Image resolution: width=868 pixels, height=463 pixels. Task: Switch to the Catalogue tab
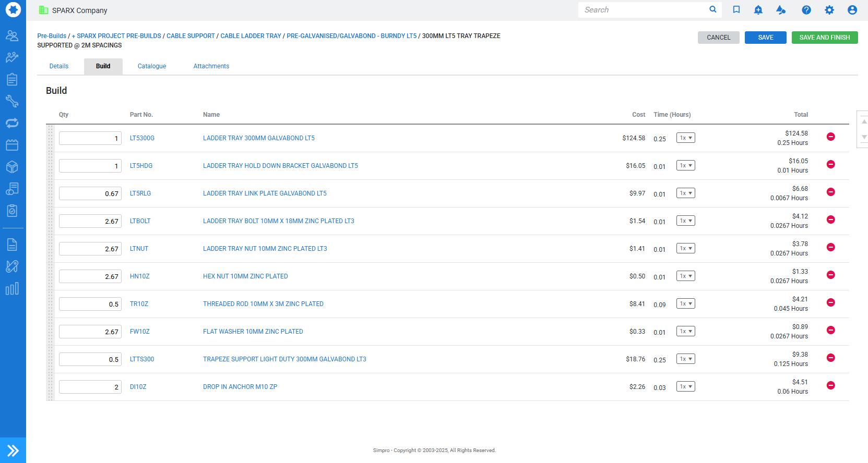pyautogui.click(x=152, y=66)
